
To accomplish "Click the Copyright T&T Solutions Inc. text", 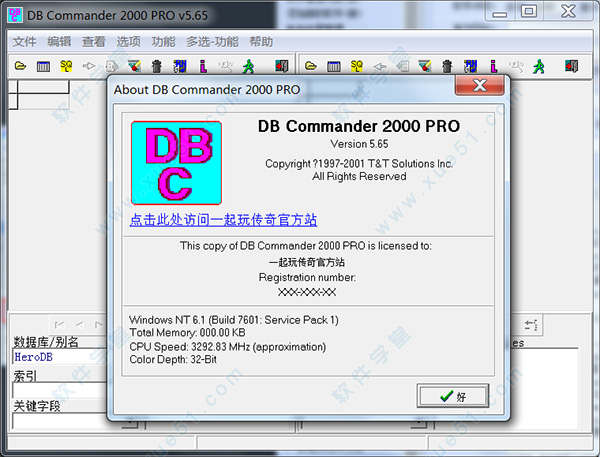I will click(359, 164).
